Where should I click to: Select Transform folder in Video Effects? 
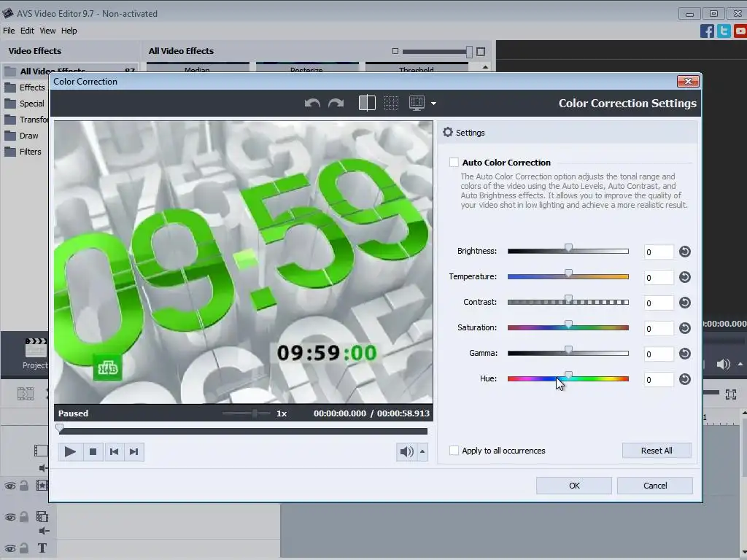(26, 120)
